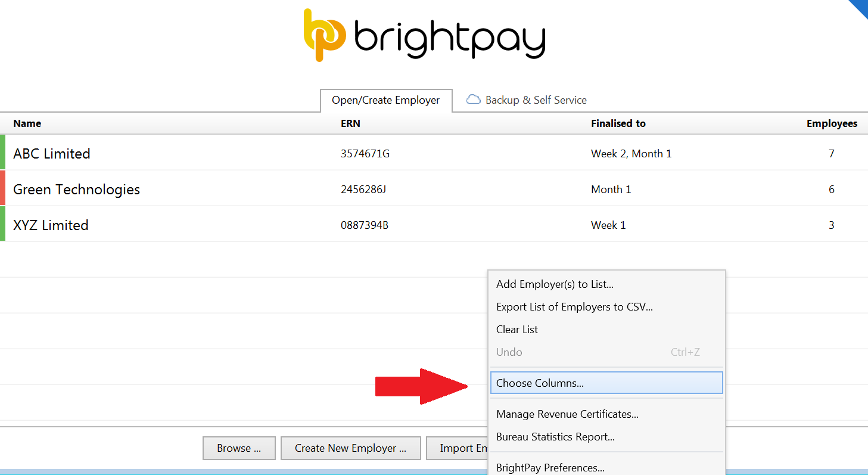Click ERN 0887394B cell
The width and height of the screenshot is (868, 475).
tap(365, 225)
